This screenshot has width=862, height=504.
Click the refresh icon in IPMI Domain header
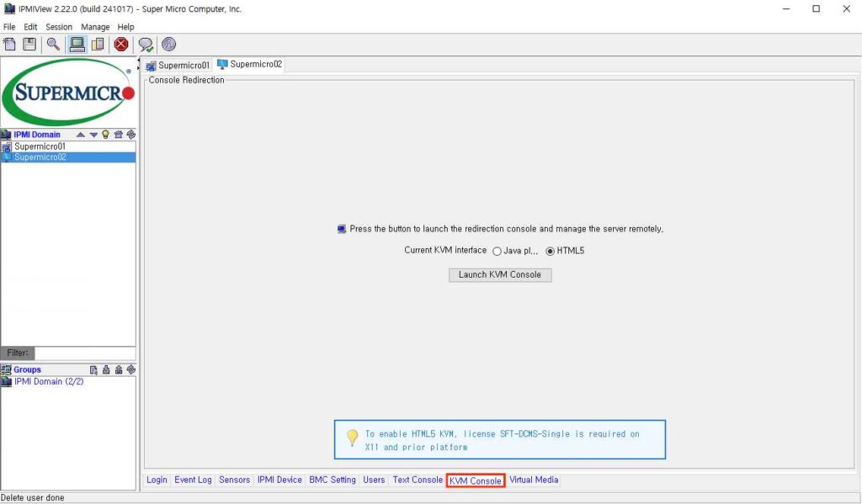coord(130,134)
